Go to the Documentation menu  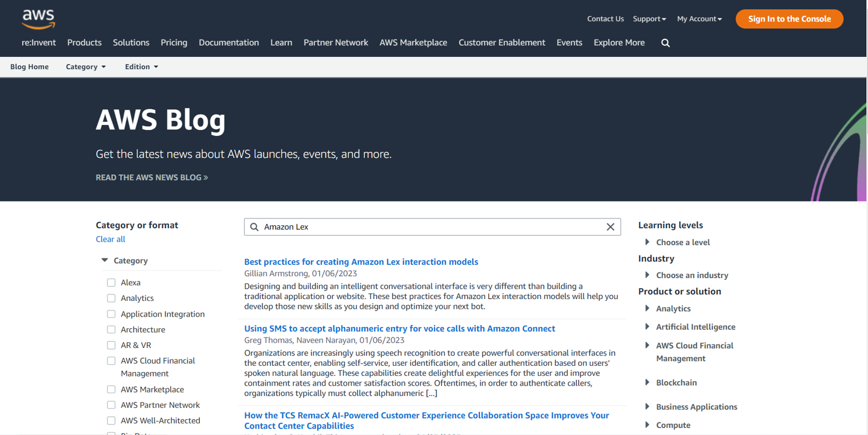click(228, 43)
